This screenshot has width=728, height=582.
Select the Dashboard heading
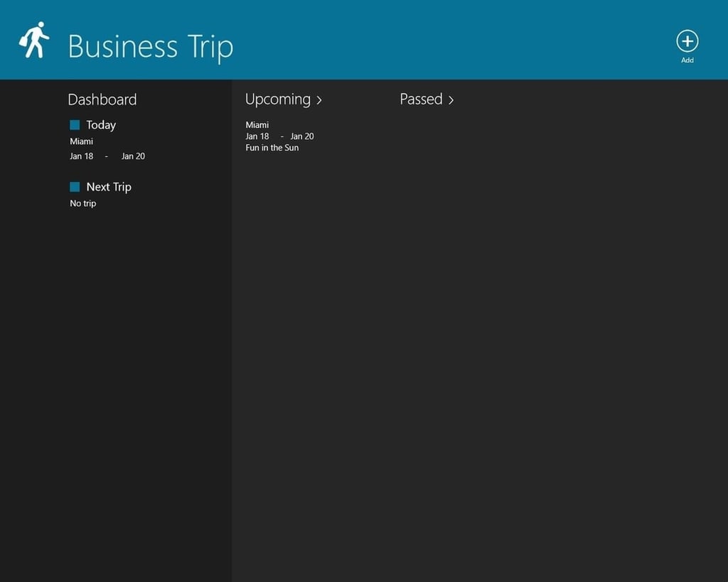click(102, 99)
